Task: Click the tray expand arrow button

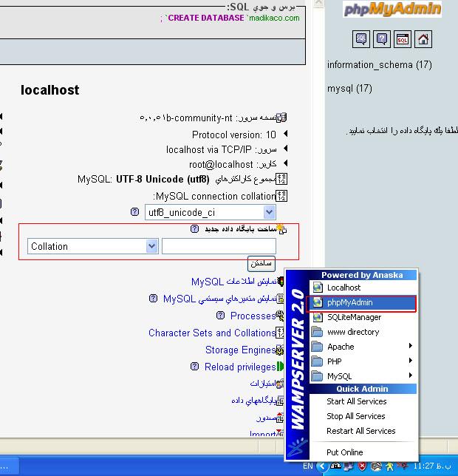Action: pyautogui.click(x=322, y=466)
